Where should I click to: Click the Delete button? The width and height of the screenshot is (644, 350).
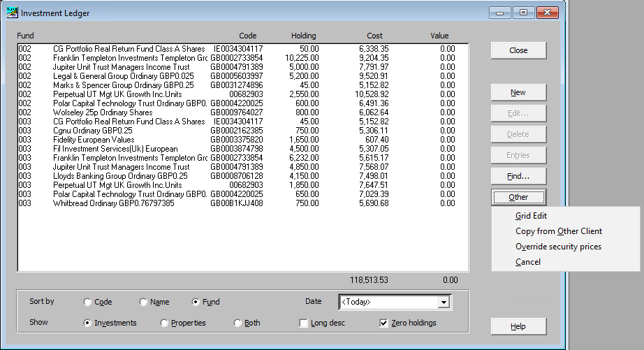[518, 134]
